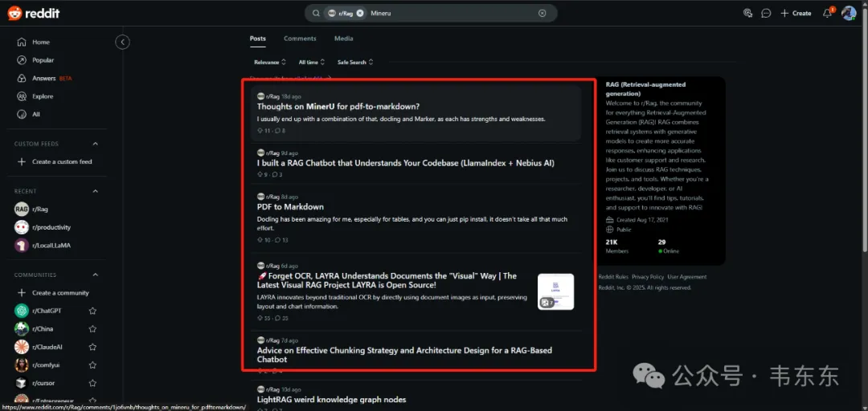Open the Reddit logo home link
The image size is (868, 411).
click(34, 14)
